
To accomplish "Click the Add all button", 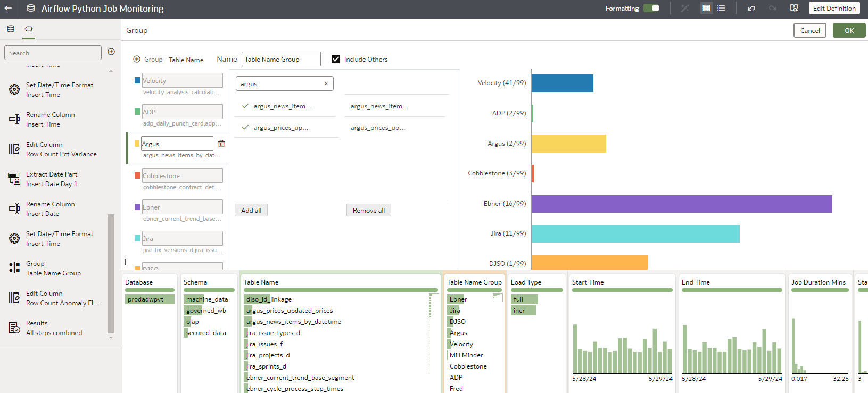I will click(251, 210).
